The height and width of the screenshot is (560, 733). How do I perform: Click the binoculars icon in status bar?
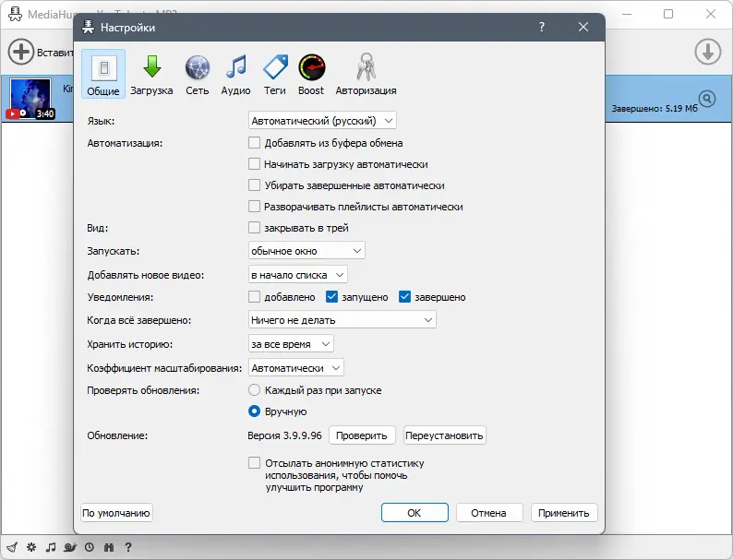click(x=109, y=547)
